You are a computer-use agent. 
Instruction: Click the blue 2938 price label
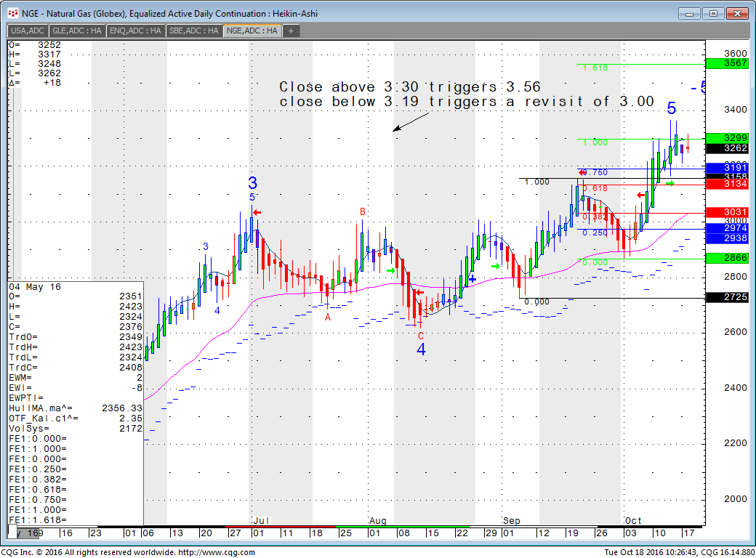[x=727, y=238]
